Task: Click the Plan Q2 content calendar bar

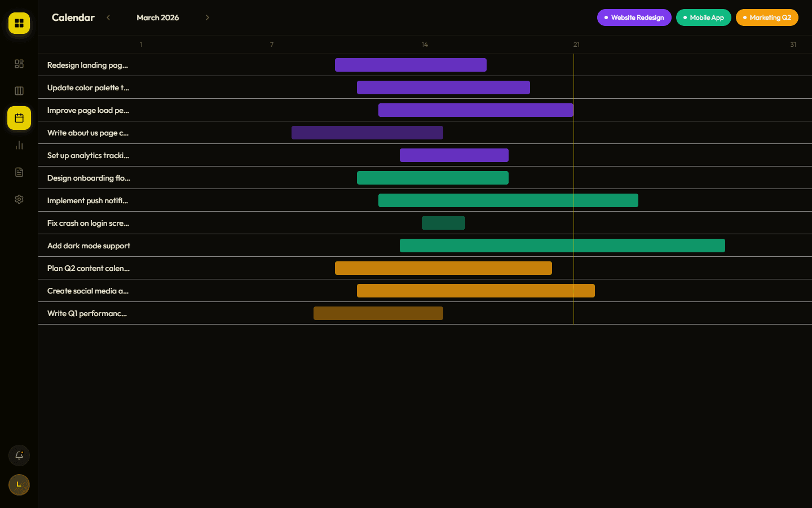Action: pyautogui.click(x=443, y=268)
